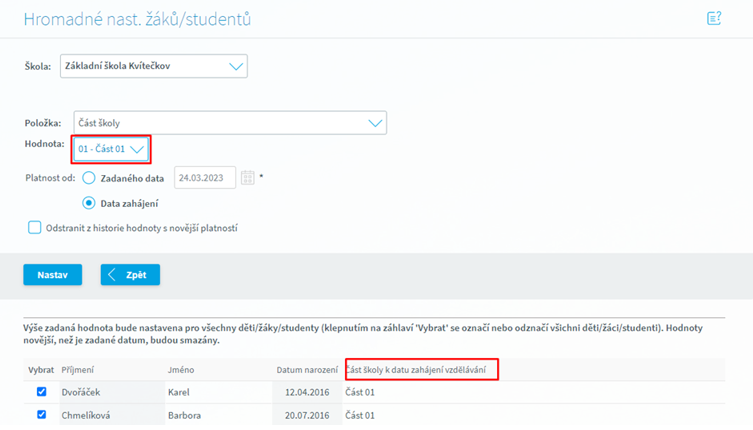753x430 pixels.
Task: Open the help icon in top-right corner
Action: pyautogui.click(x=713, y=18)
